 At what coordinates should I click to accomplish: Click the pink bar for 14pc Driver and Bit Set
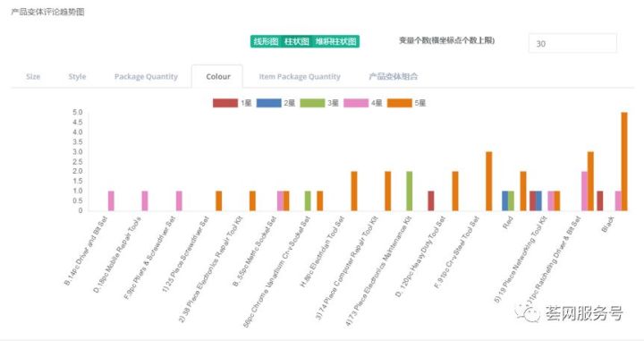pos(111,200)
